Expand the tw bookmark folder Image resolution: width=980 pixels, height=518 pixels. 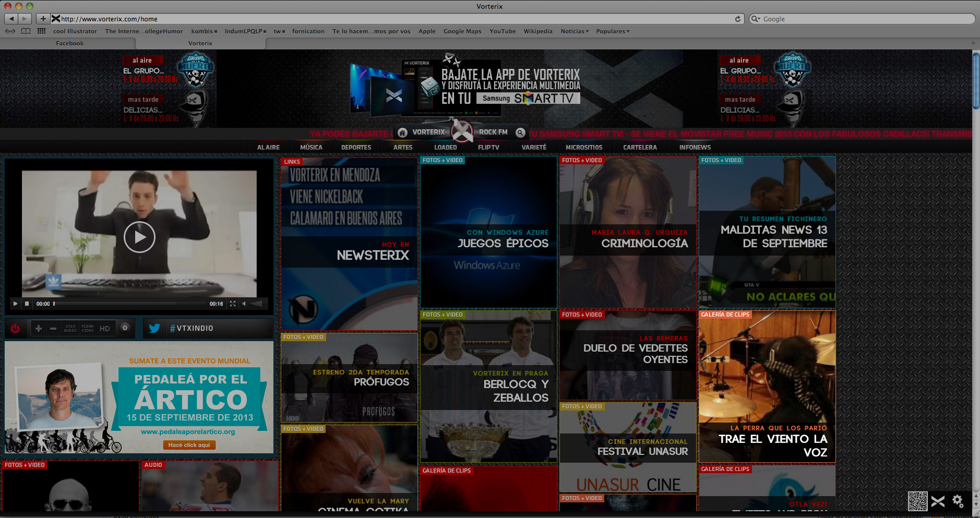click(279, 31)
